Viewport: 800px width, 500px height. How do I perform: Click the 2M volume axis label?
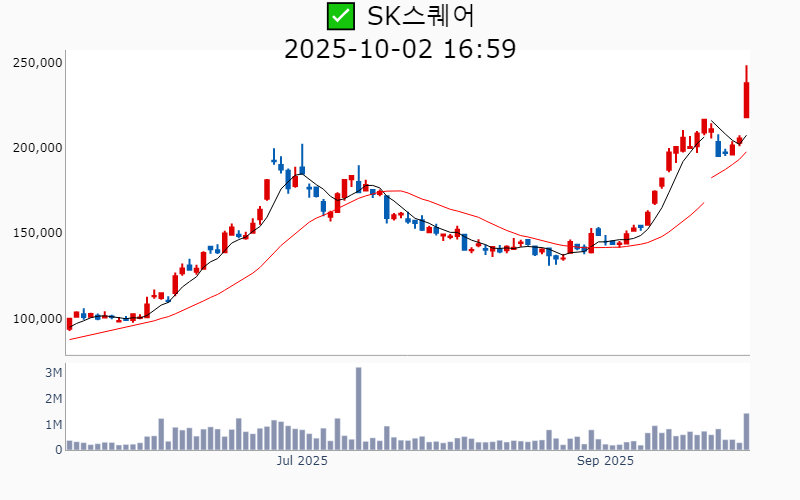pos(54,399)
